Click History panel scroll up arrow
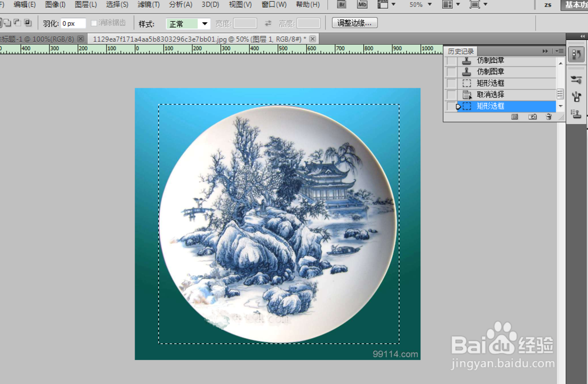This screenshot has height=384, width=588. click(560, 64)
